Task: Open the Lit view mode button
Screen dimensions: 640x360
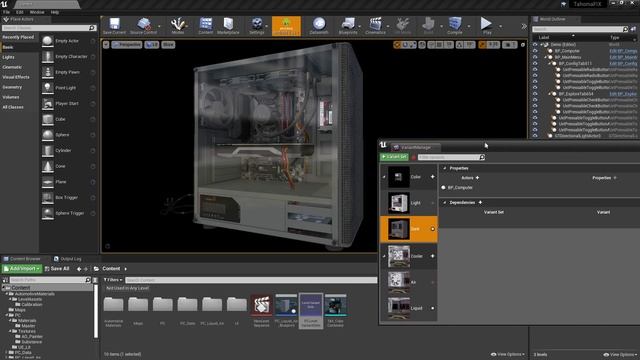Action: click(x=152, y=44)
